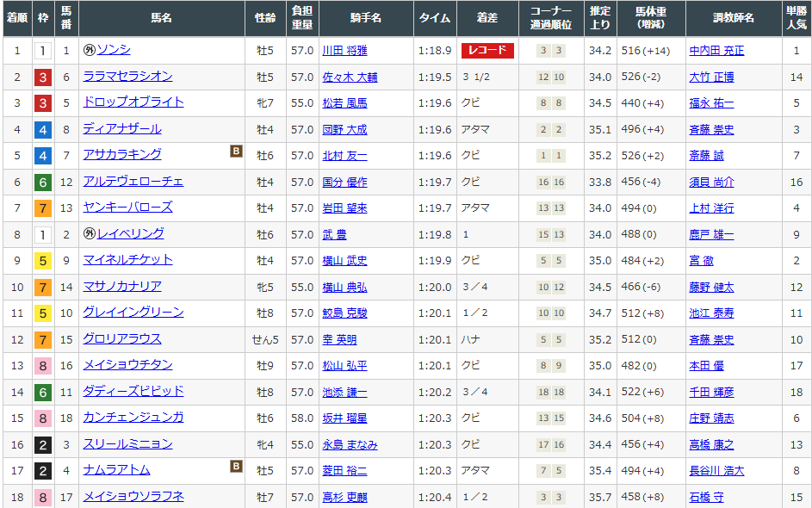
Task: Open trainer link 中内田 充正
Action: [x=716, y=51]
